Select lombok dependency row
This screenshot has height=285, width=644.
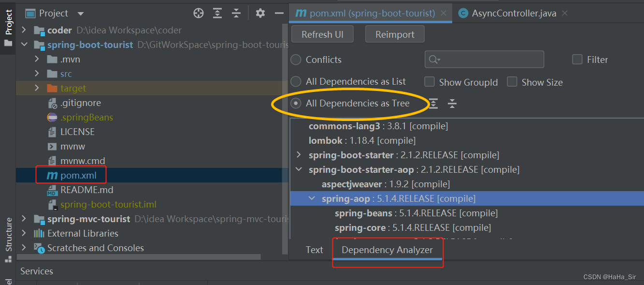(x=467, y=140)
